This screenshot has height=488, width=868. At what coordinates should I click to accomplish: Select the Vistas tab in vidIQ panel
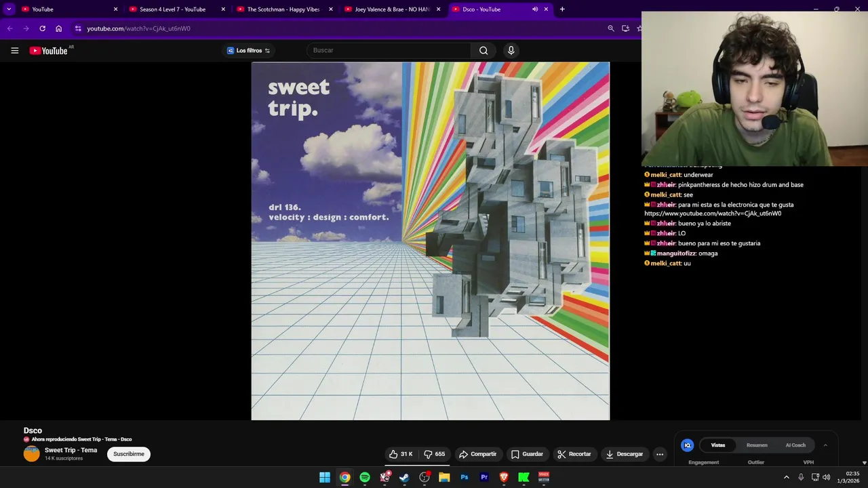[x=718, y=445]
